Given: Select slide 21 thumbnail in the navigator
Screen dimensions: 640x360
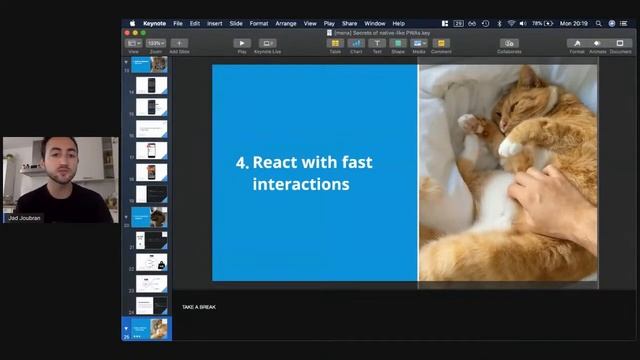Looking at the screenshot, I should (x=151, y=240).
